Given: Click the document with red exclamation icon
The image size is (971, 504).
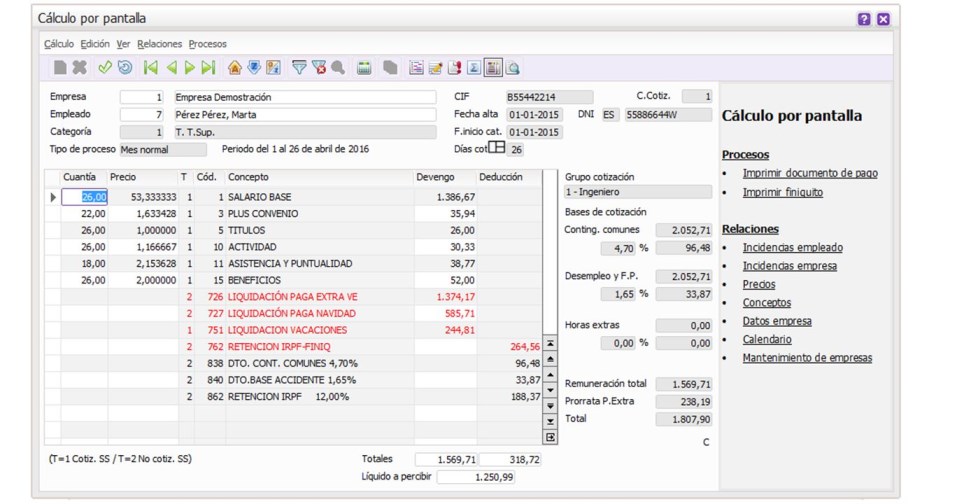Looking at the screenshot, I should tap(455, 67).
